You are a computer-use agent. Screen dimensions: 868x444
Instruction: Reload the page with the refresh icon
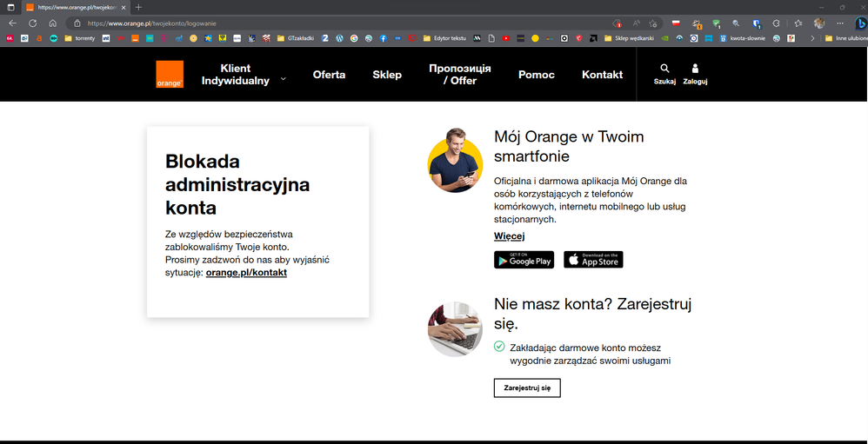pyautogui.click(x=33, y=23)
